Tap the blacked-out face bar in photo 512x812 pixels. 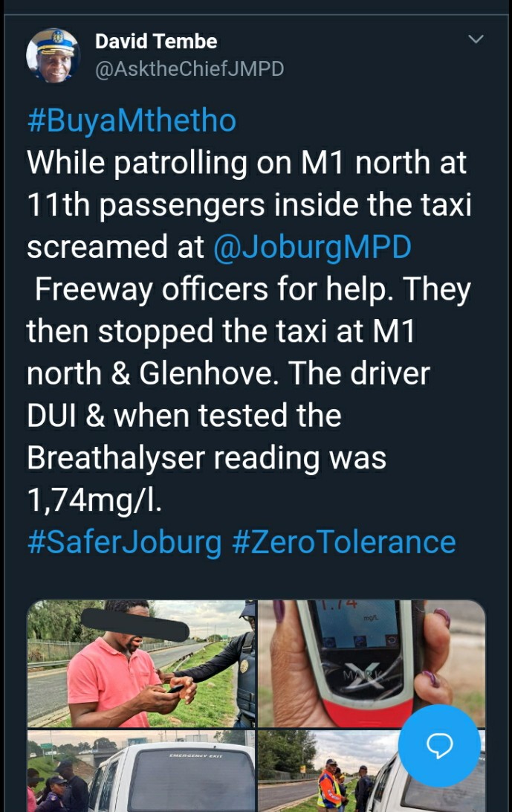click(x=135, y=625)
